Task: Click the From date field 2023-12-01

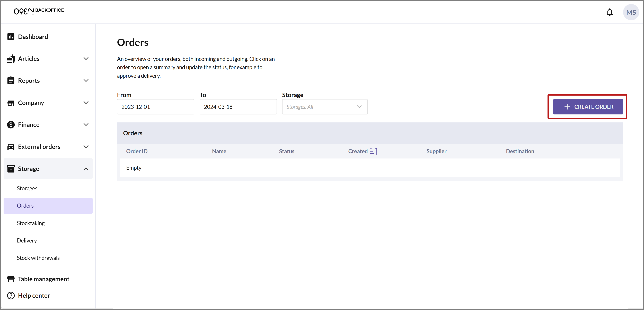Action: tap(155, 107)
